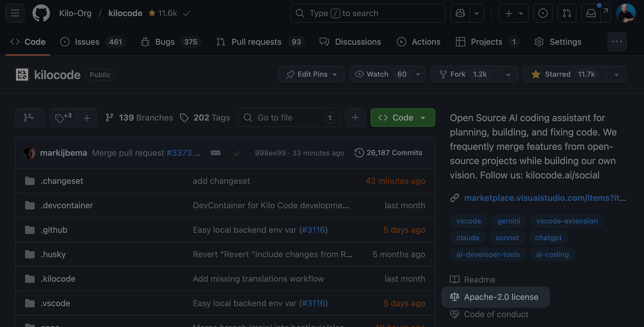
Task: Open the Code of conduct link
Action: 489,314
